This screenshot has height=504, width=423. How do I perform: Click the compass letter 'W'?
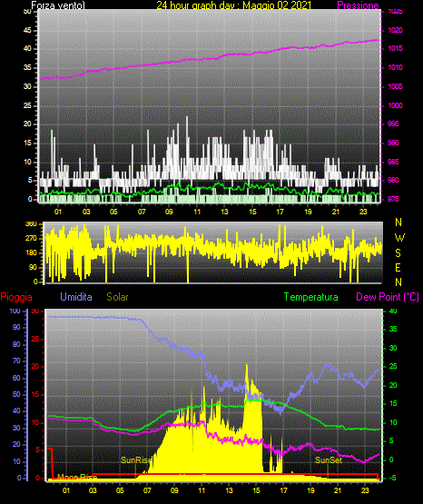coord(399,238)
